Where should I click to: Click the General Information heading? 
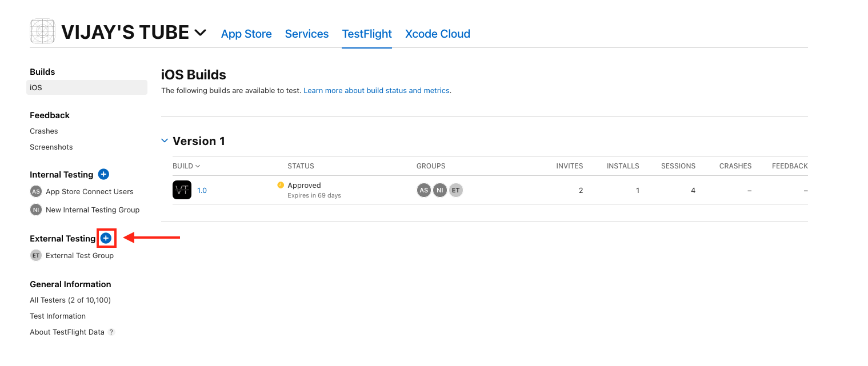70,284
